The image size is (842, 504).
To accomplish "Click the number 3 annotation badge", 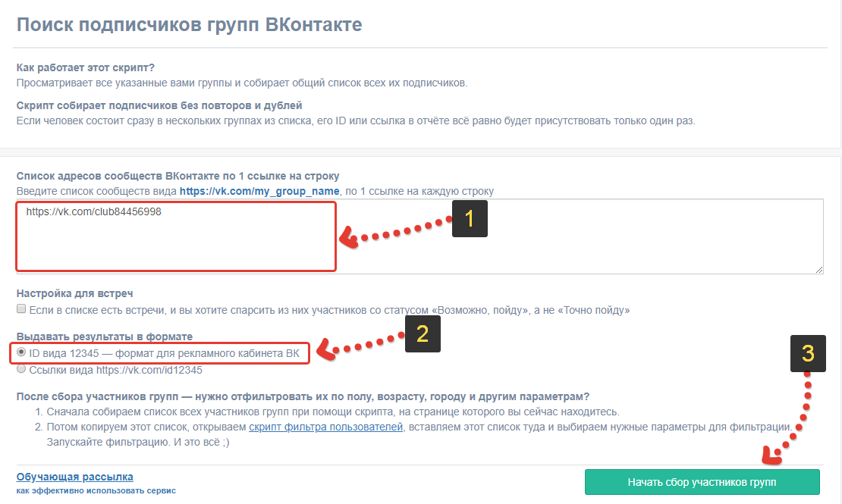I will [x=809, y=352].
